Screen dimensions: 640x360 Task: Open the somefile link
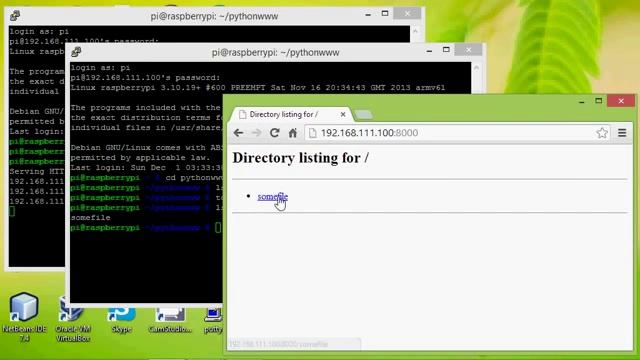point(273,197)
